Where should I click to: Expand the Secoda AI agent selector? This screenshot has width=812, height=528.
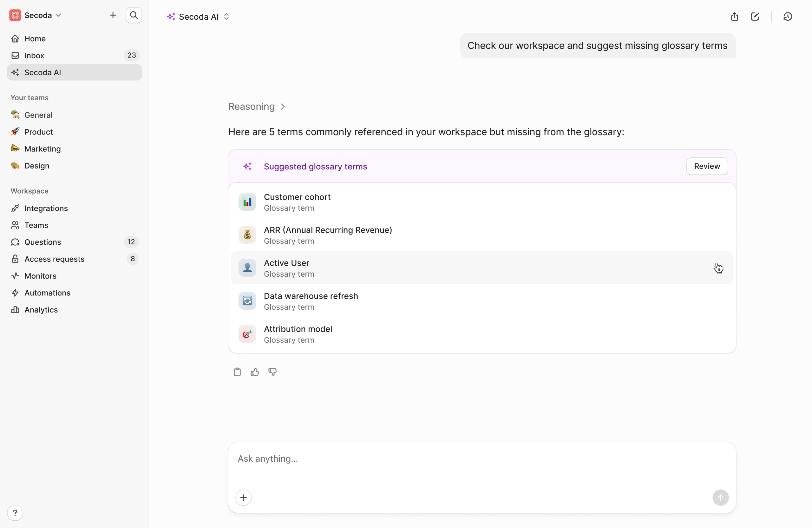tap(198, 17)
